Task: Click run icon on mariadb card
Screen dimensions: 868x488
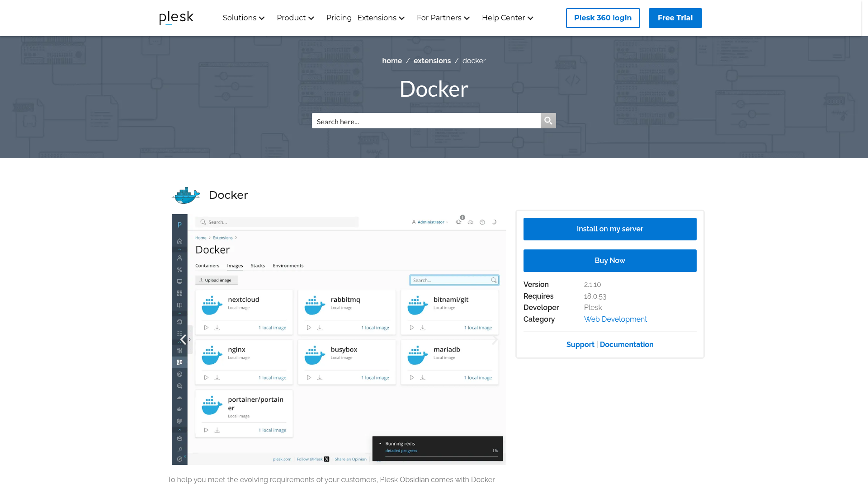Action: point(411,377)
